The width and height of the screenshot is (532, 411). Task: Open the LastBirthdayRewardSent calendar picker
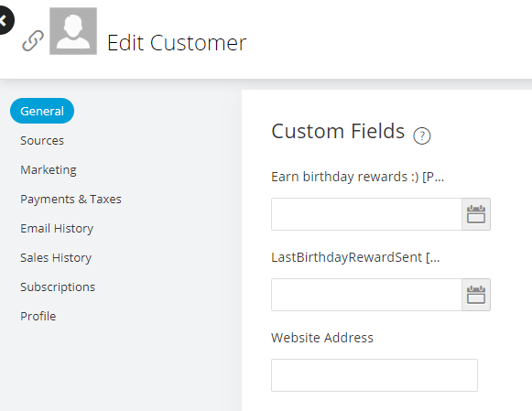(x=476, y=295)
